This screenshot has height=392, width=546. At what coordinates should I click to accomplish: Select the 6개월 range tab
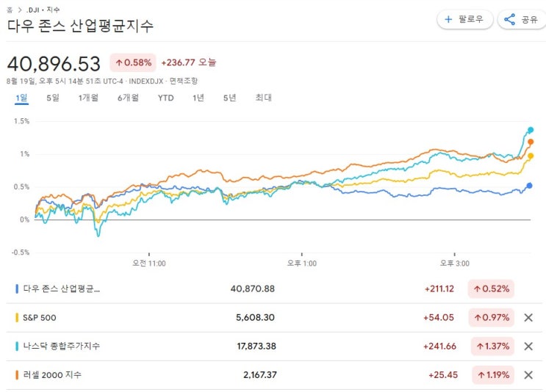pos(128,98)
